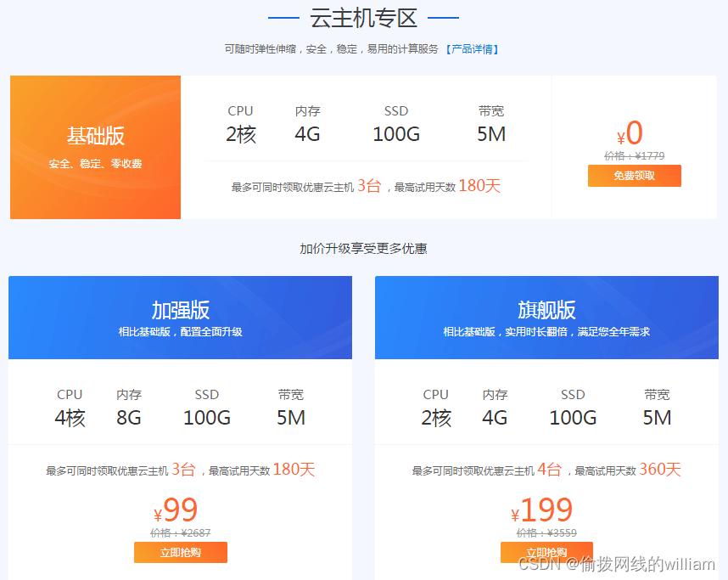Click the 2核 CPU value in 基础版
Image resolution: width=728 pixels, height=580 pixels.
point(241,134)
